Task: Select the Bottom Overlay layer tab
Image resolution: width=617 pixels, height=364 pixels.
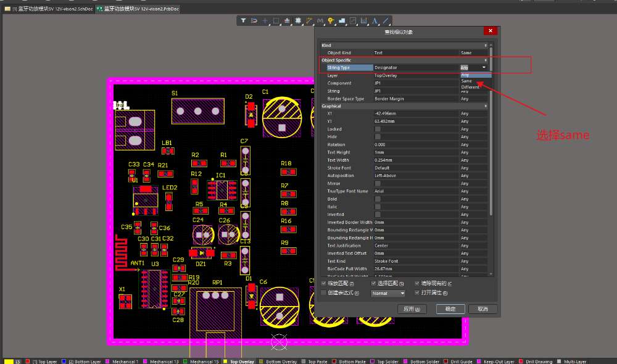Action: [281, 362]
